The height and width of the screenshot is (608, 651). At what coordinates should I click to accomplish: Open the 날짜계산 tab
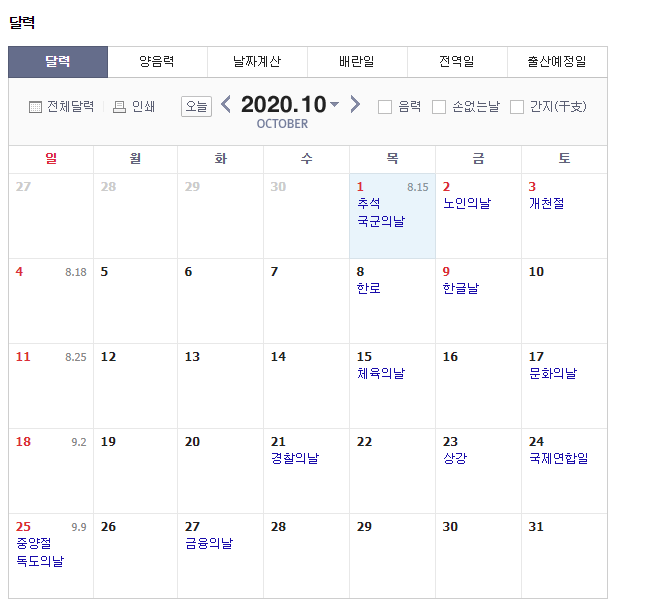[x=257, y=62]
